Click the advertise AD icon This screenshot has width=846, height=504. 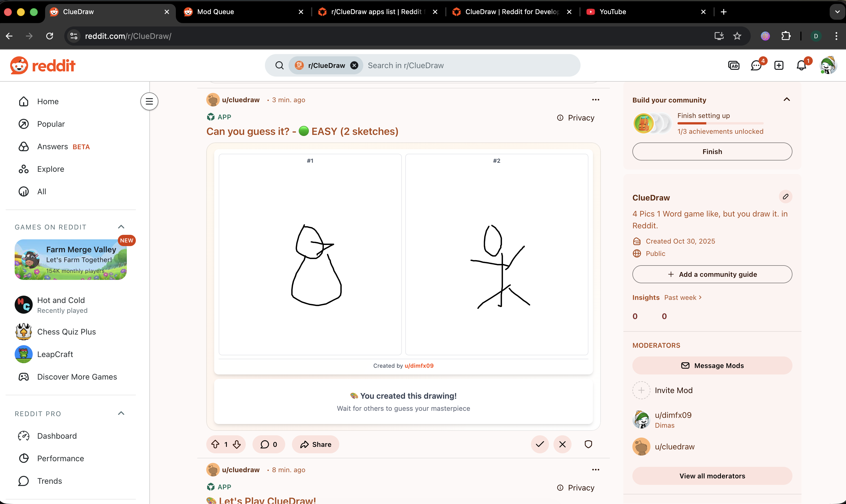tap(734, 65)
